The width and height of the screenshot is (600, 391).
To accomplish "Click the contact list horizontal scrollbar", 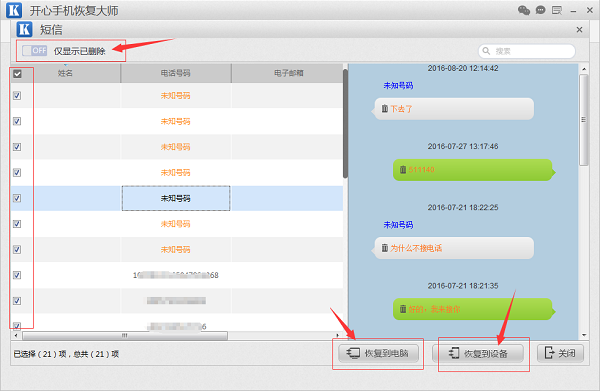I will pyautogui.click(x=125, y=336).
